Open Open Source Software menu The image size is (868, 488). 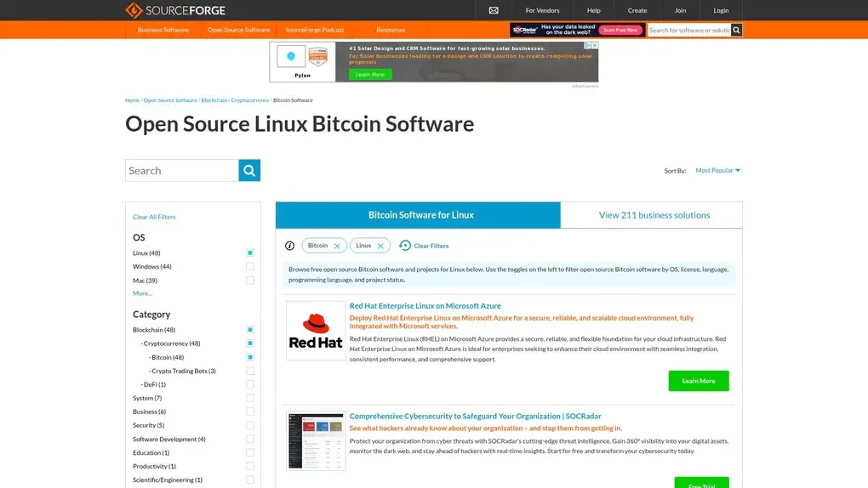(238, 30)
